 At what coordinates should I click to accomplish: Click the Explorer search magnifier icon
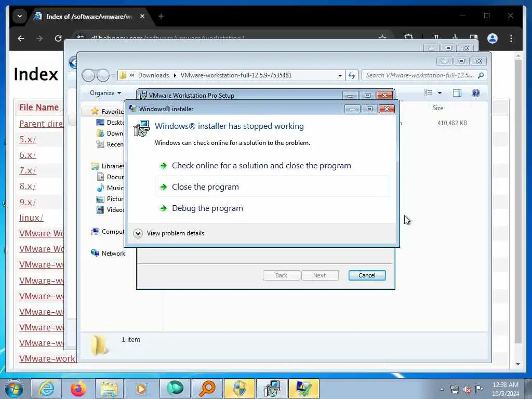pyautogui.click(x=481, y=75)
